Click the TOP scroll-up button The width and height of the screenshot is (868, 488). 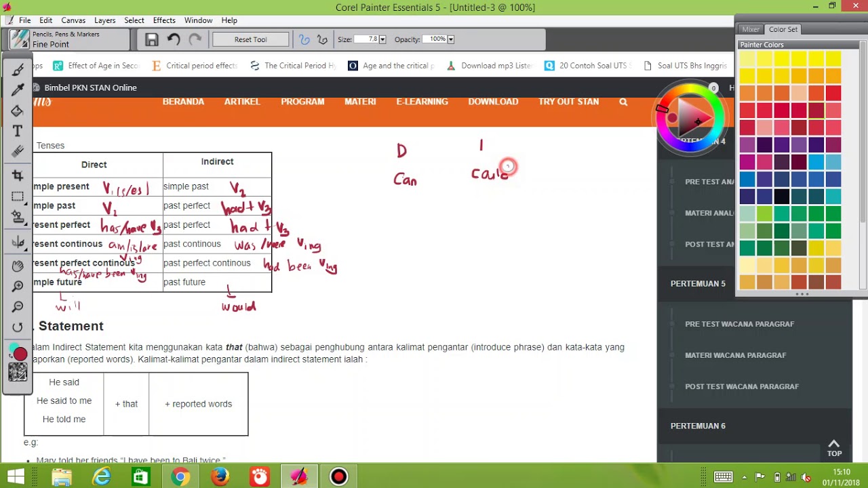[834, 448]
